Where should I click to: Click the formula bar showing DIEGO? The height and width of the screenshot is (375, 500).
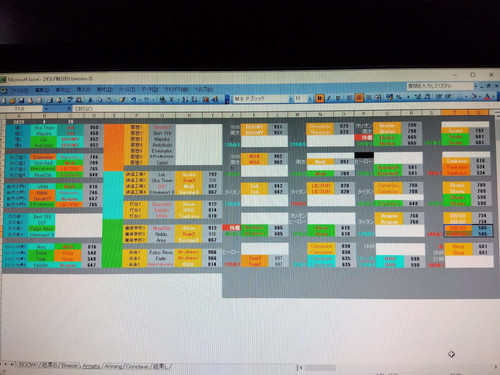pos(283,107)
